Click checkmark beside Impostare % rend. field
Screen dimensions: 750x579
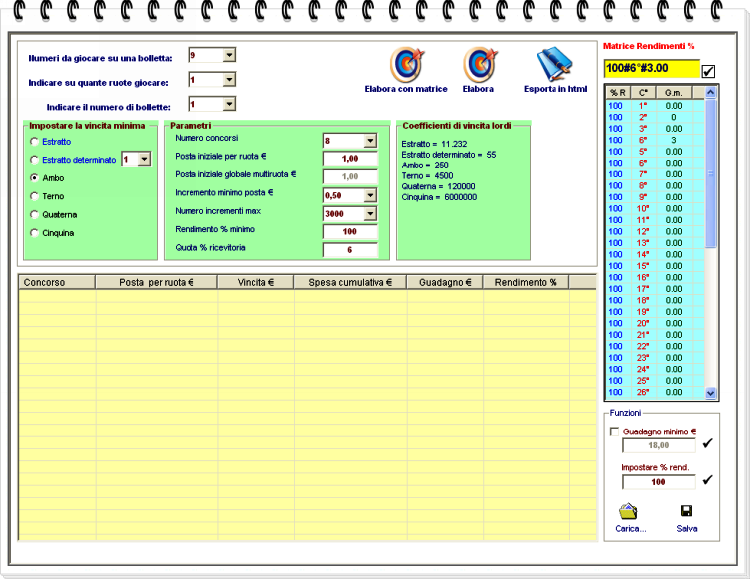(708, 480)
